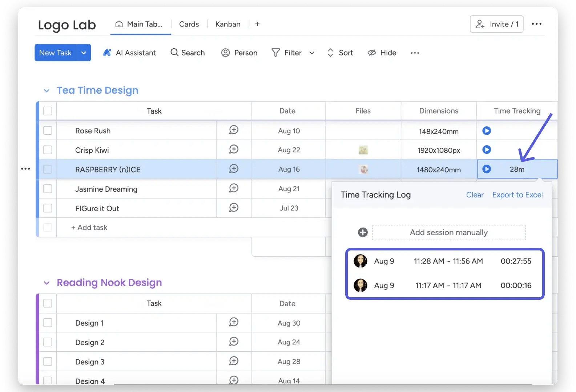The height and width of the screenshot is (392, 576).
Task: Add a new board view
Action: pos(257,24)
